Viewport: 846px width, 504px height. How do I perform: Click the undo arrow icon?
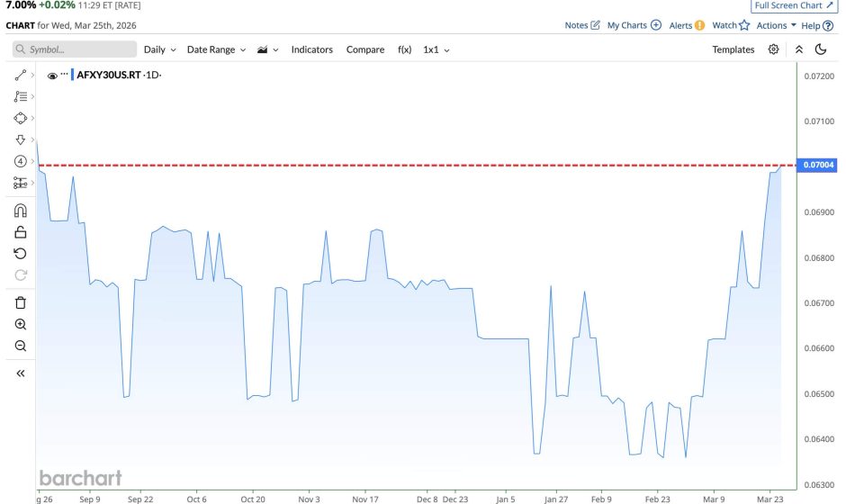pyautogui.click(x=20, y=254)
